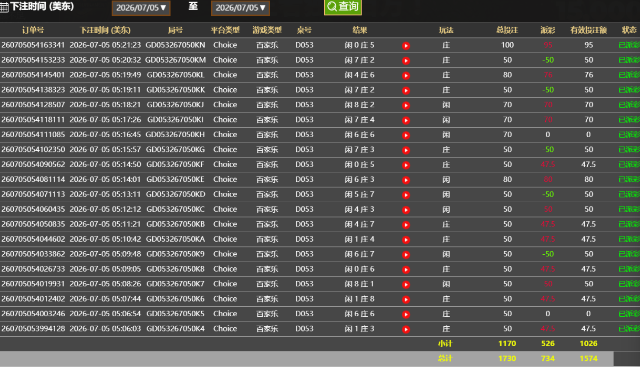Play video for round GD053267050KC
Image resolution: width=640 pixels, height=367 pixels.
406,210
